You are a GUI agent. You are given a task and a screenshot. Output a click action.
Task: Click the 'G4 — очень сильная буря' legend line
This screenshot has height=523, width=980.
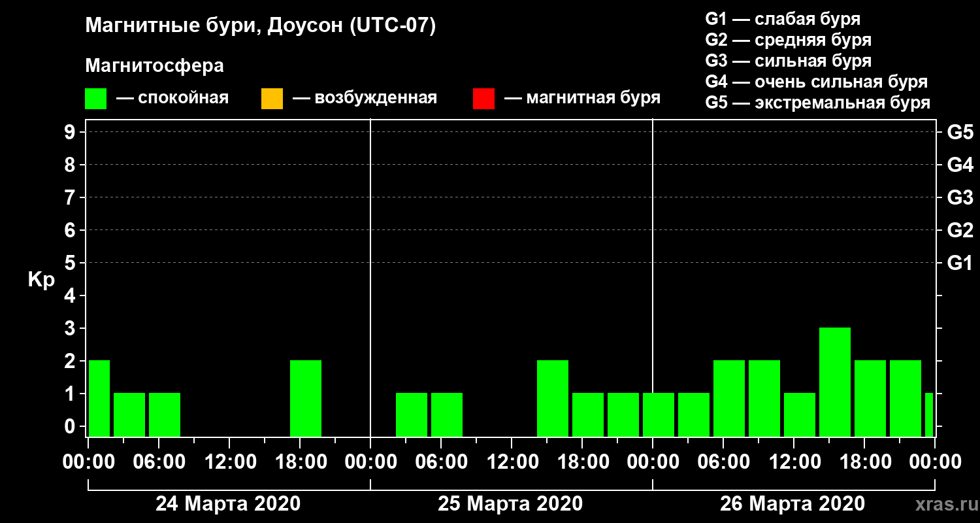coord(816,82)
